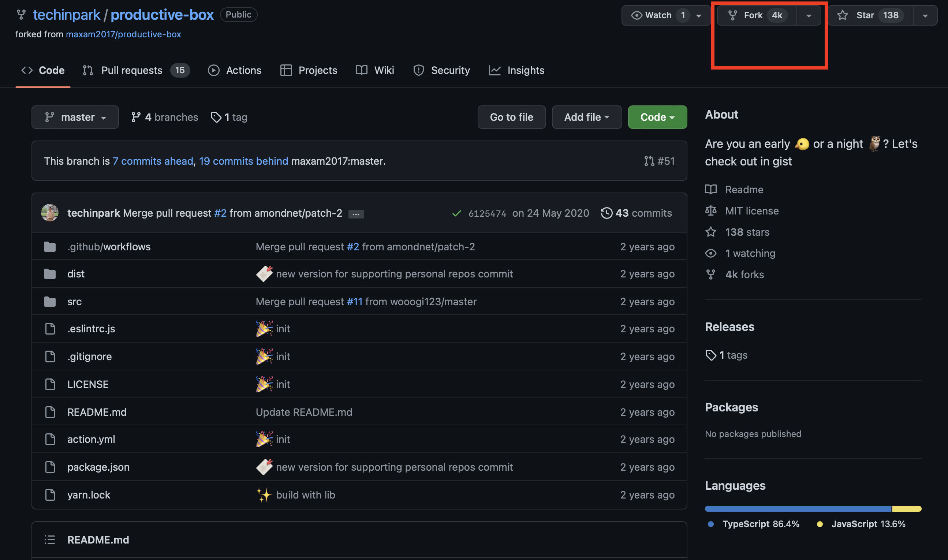Switch to the Pull requests tab
Image resolution: width=948 pixels, height=560 pixels.
point(132,70)
